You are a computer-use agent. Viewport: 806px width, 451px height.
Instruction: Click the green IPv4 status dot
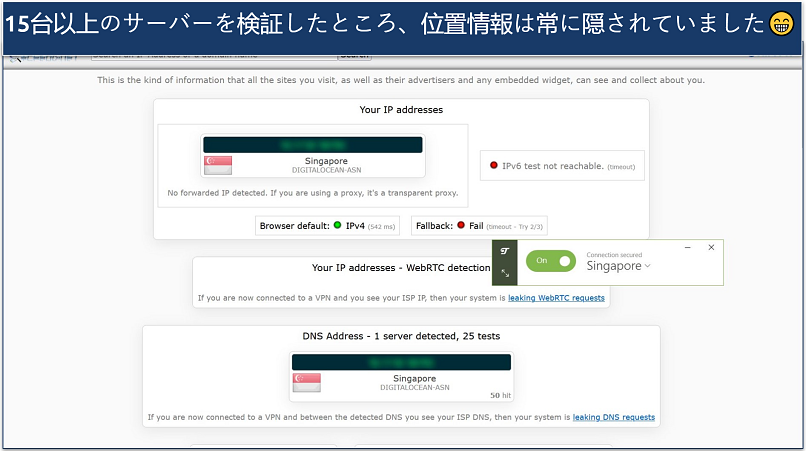[338, 226]
